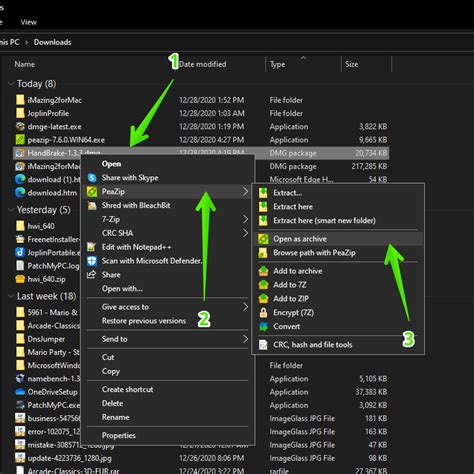
Task: Sort files by the Size column header
Action: click(x=352, y=64)
